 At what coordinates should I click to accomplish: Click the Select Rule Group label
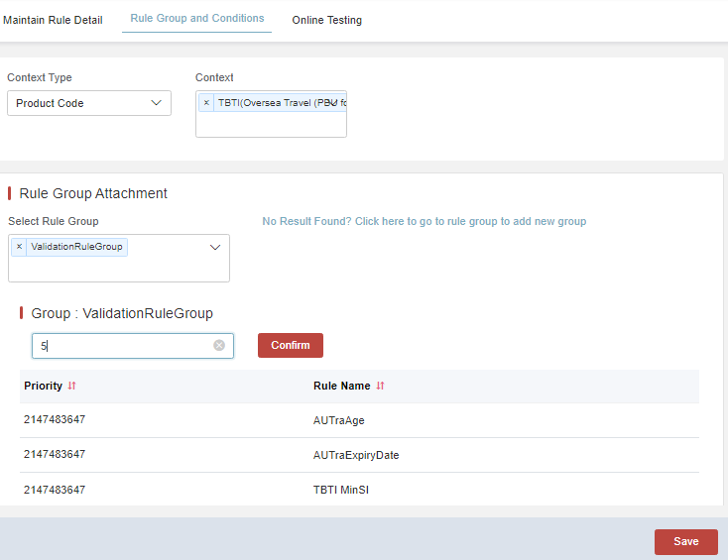[x=53, y=221]
